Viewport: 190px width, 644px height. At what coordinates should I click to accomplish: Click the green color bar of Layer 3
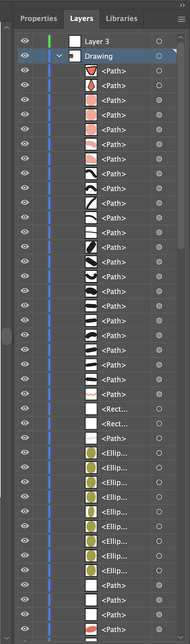point(50,41)
